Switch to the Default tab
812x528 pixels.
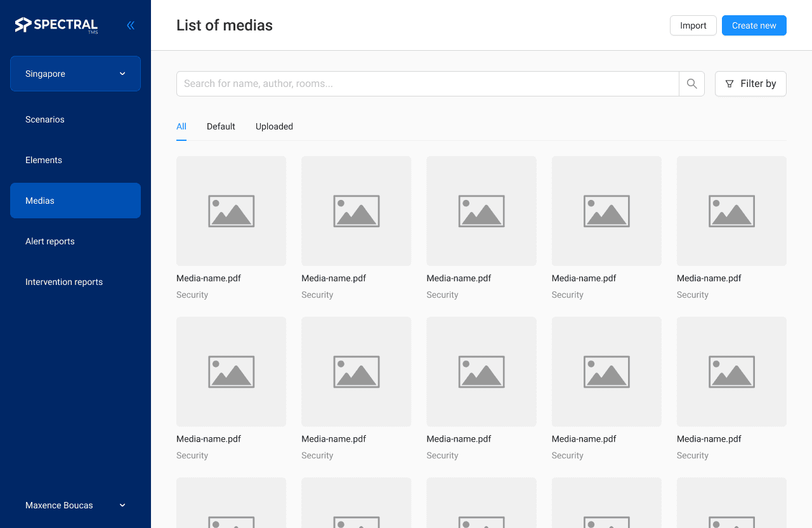click(x=221, y=126)
